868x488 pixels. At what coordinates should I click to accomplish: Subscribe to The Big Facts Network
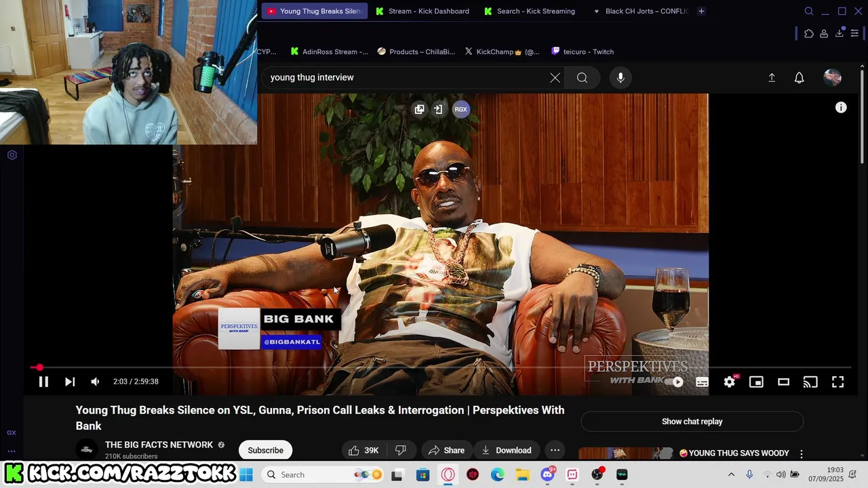pos(265,450)
